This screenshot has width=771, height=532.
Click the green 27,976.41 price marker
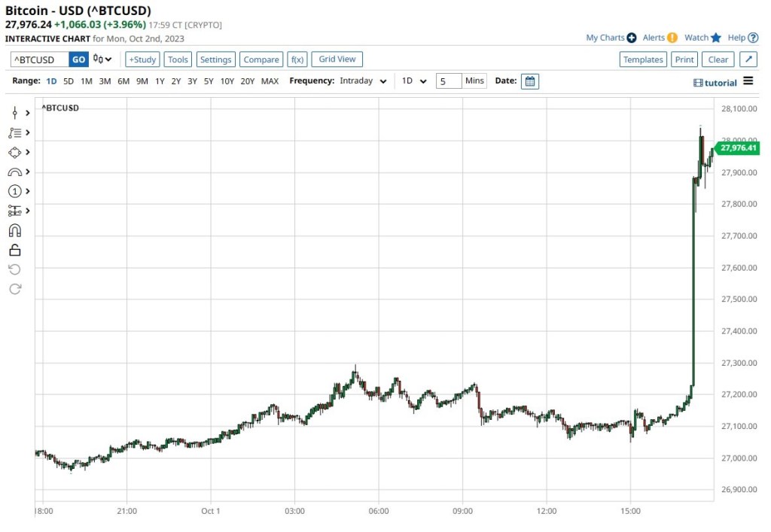click(x=737, y=148)
